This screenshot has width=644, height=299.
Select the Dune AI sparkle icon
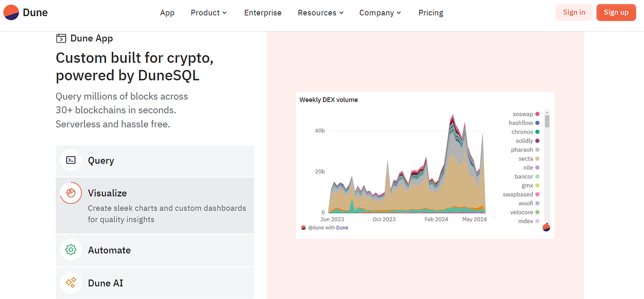coord(71,283)
